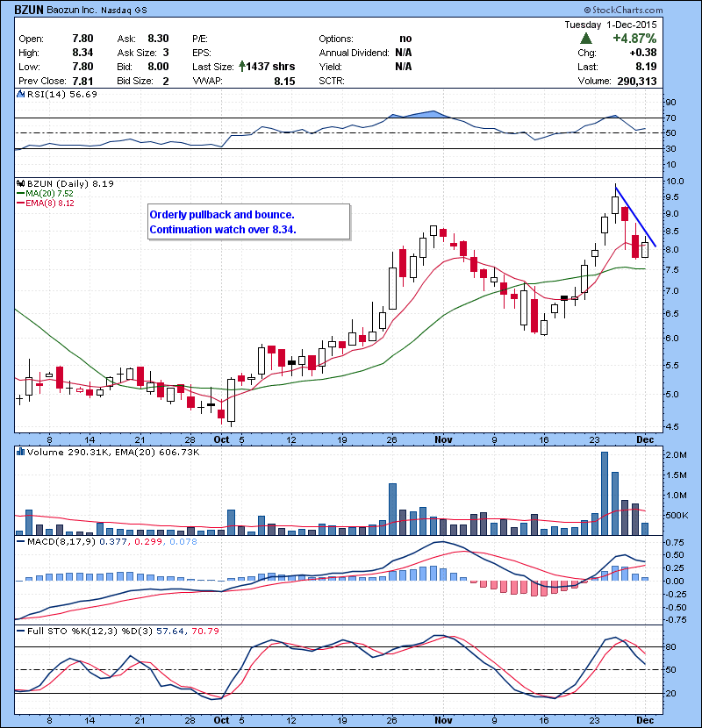Viewport: 702px width, 728px height.
Task: Click the P/E label
Action: (x=200, y=39)
